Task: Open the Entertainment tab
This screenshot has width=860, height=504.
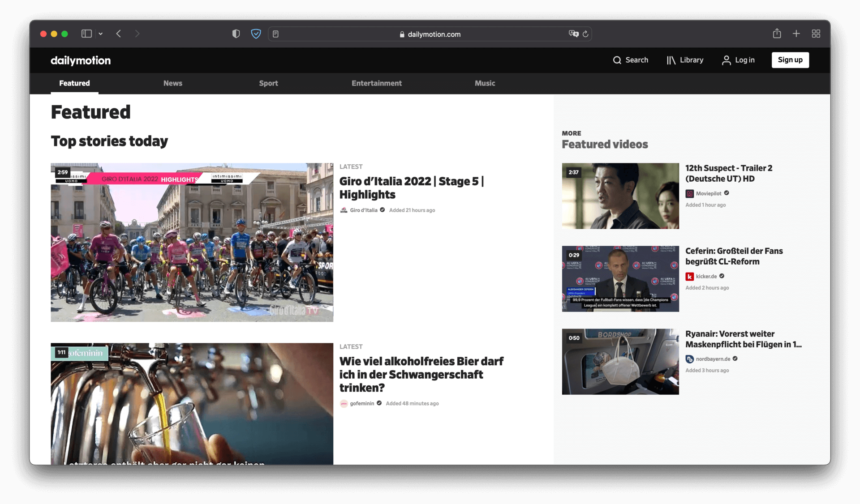Action: (376, 83)
